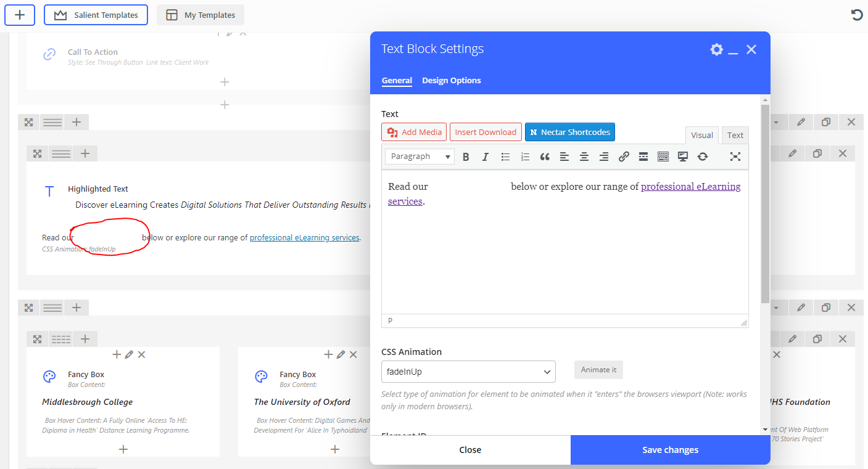
Task: Insert a bulleted list
Action: point(505,157)
